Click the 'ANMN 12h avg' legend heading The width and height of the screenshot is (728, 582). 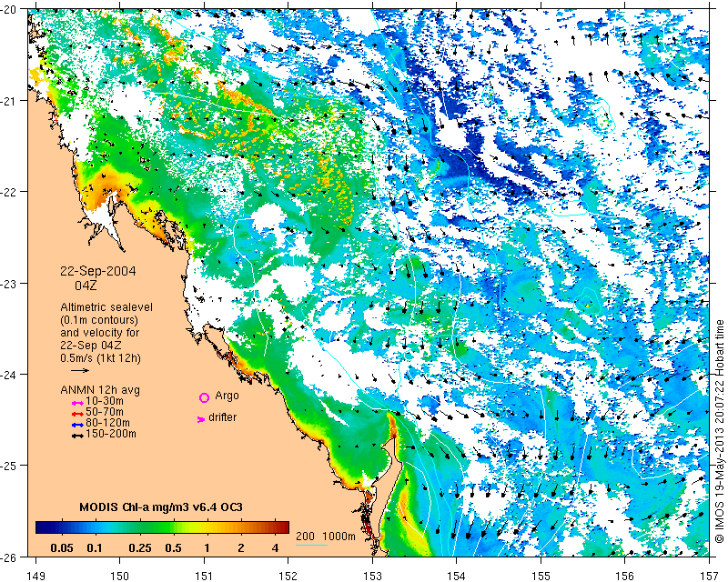100,390
